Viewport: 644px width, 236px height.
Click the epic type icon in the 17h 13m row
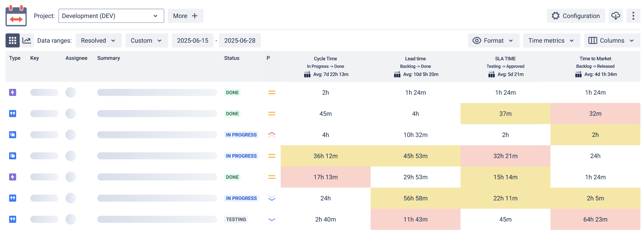point(12,177)
